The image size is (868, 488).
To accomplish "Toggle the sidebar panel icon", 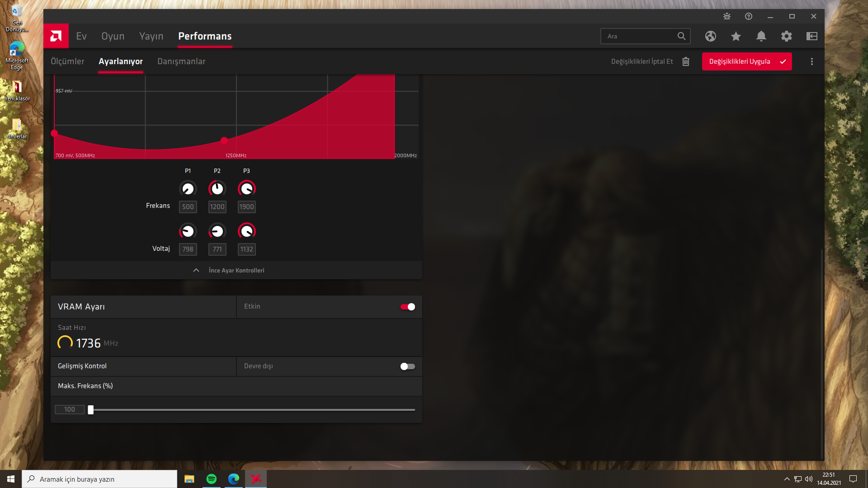I will coord(812,36).
